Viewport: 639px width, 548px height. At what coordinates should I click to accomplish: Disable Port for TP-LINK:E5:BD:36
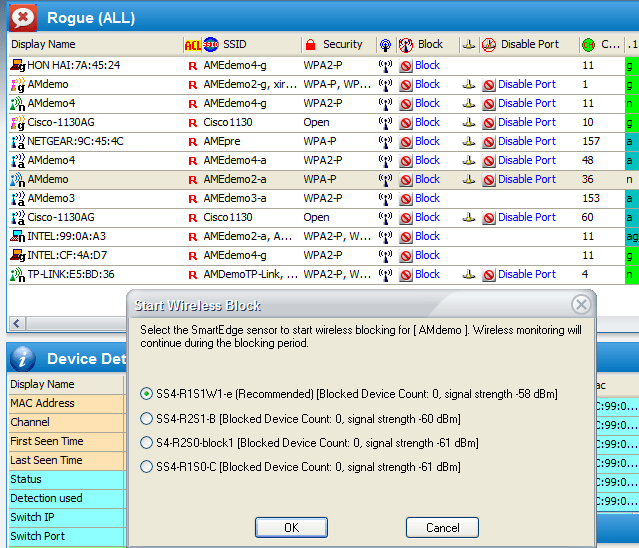click(527, 274)
